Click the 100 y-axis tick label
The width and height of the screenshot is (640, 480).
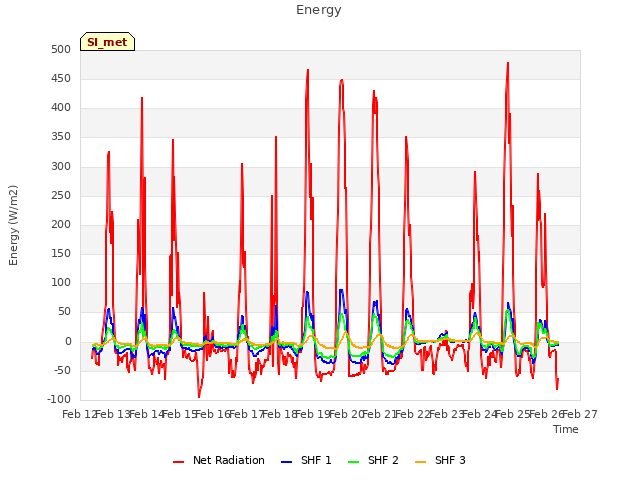pos(61,283)
